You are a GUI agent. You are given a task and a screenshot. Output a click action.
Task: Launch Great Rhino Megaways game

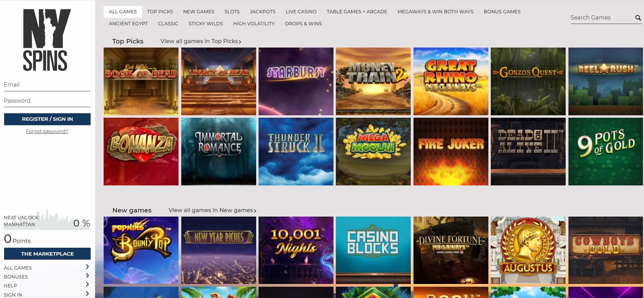point(451,81)
